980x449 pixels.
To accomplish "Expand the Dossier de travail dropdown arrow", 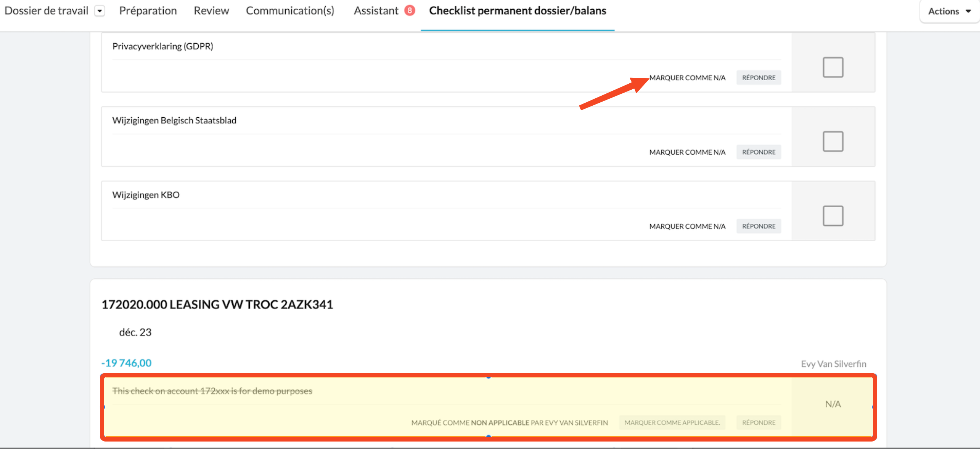I will click(100, 11).
